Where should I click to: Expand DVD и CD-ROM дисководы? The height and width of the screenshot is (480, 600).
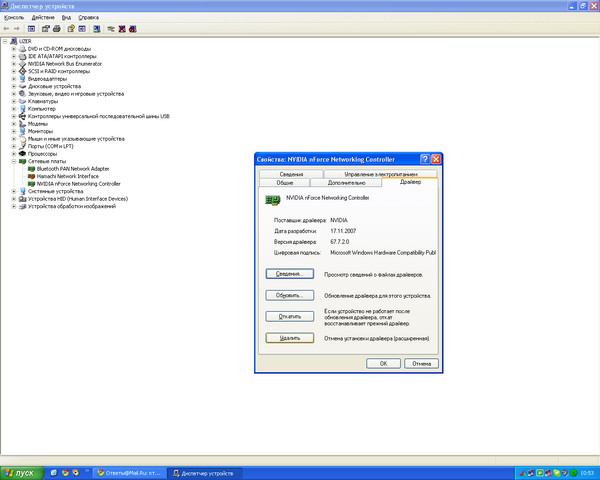[14, 49]
